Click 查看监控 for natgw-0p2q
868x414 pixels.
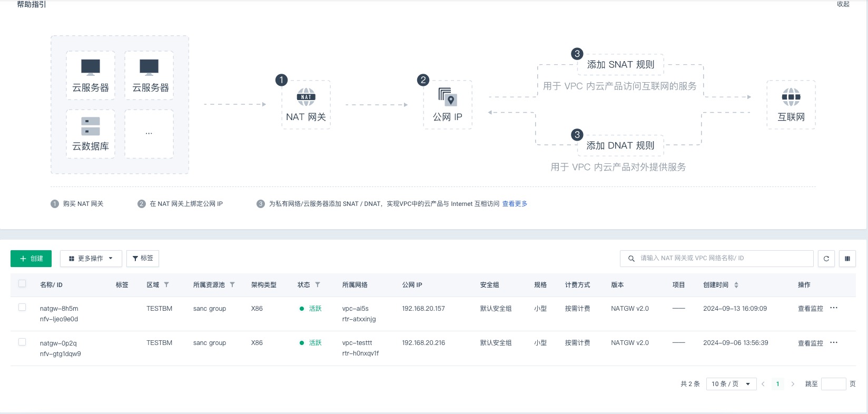[x=810, y=343]
